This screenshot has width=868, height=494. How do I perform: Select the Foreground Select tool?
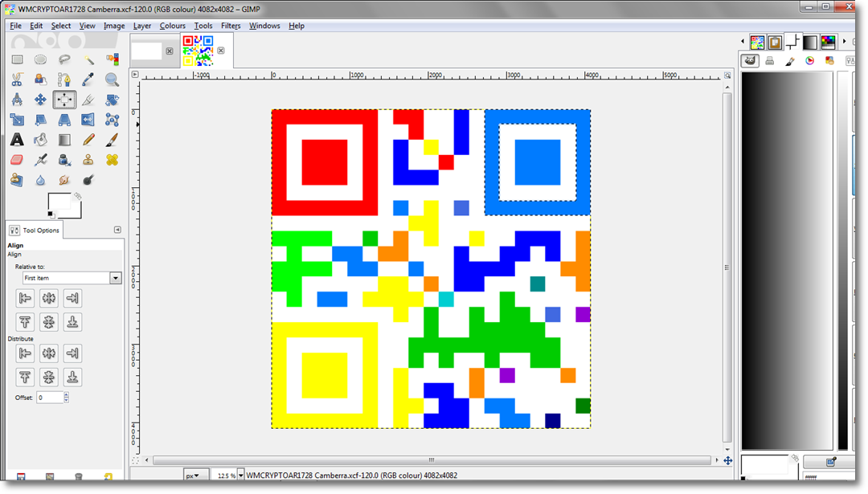(40, 80)
